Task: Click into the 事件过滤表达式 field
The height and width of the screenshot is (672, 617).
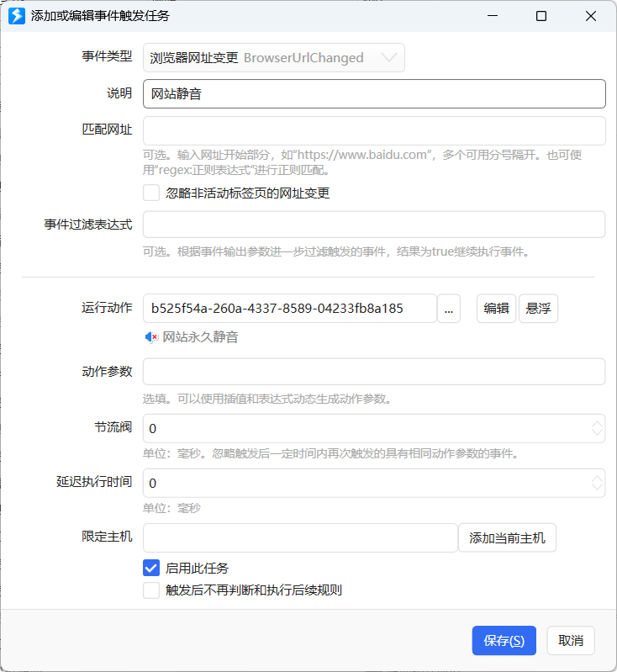Action: [x=374, y=225]
